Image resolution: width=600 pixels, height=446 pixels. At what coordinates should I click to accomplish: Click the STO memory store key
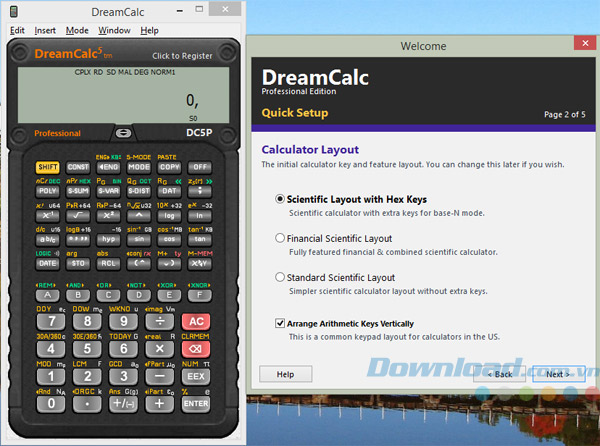click(78, 264)
